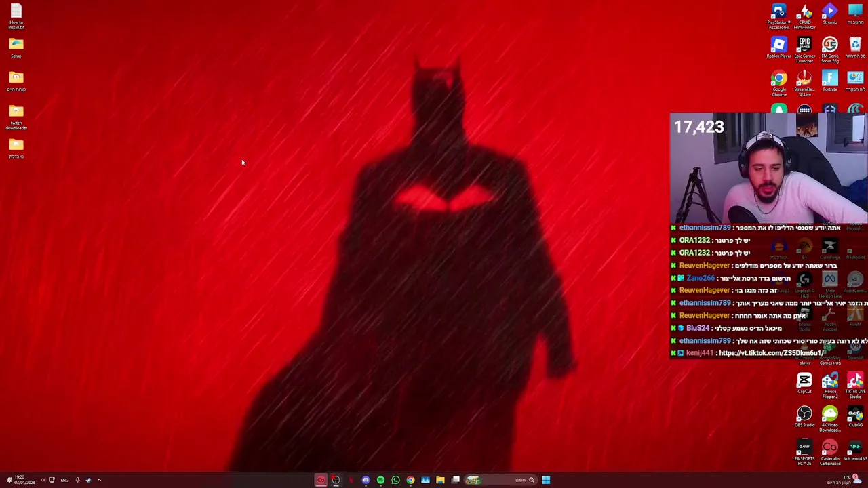This screenshot has width=868, height=488.
Task: Open Discord from the taskbar
Action: 366,480
